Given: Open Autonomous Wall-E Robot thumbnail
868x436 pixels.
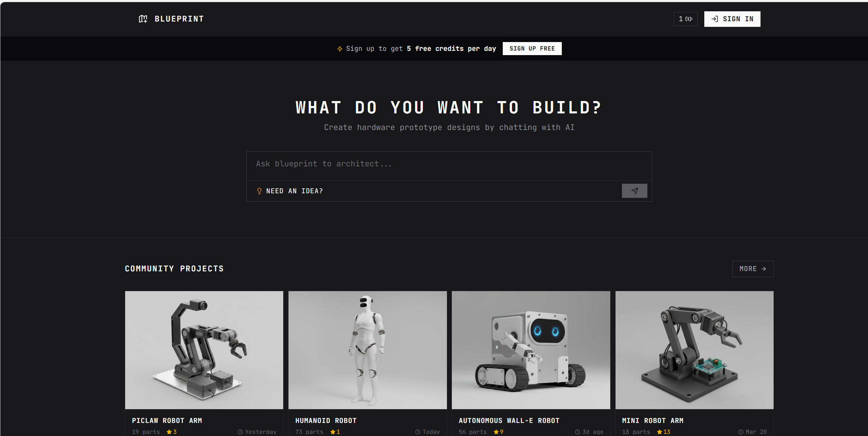Looking at the screenshot, I should [x=531, y=350].
